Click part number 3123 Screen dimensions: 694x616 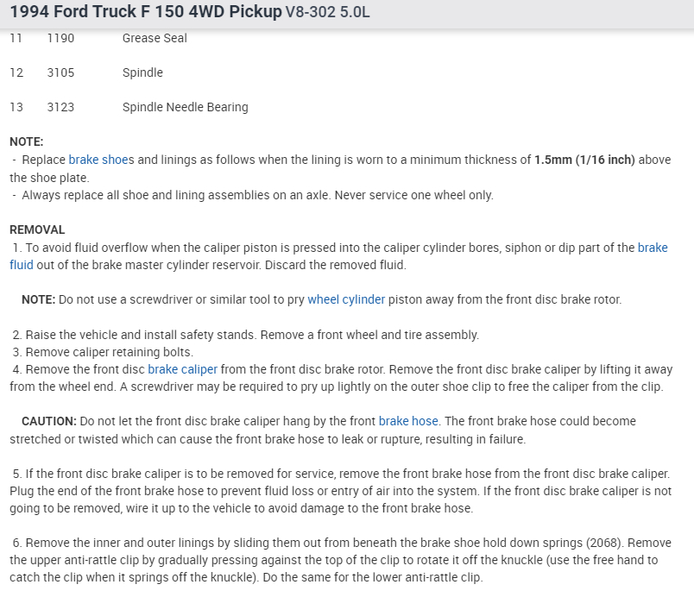[60, 107]
